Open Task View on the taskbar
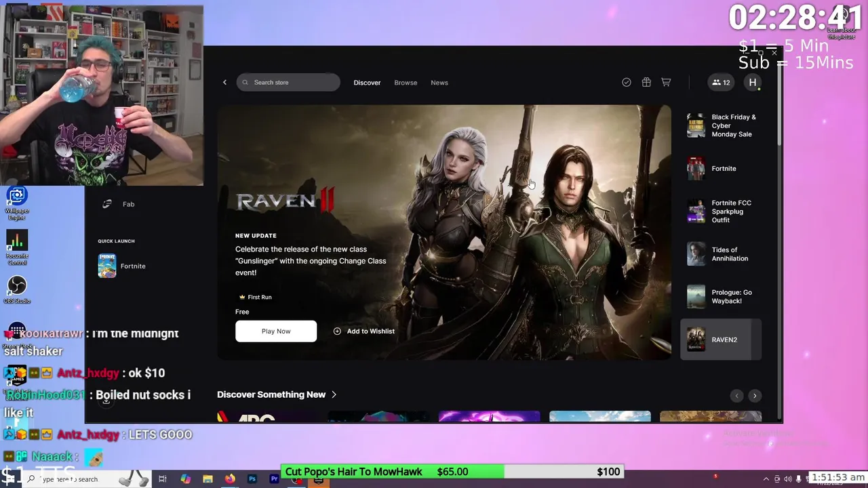The image size is (868, 488). (x=163, y=479)
